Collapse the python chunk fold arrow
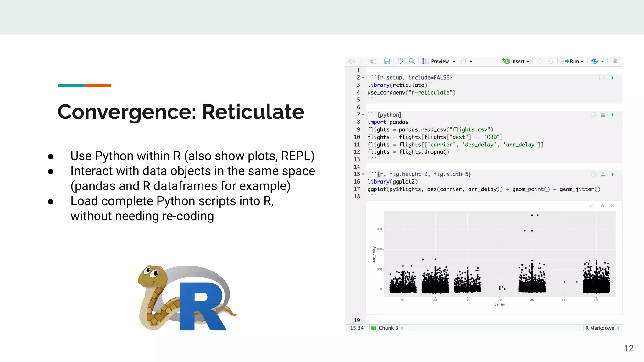644x362 pixels. (363, 115)
